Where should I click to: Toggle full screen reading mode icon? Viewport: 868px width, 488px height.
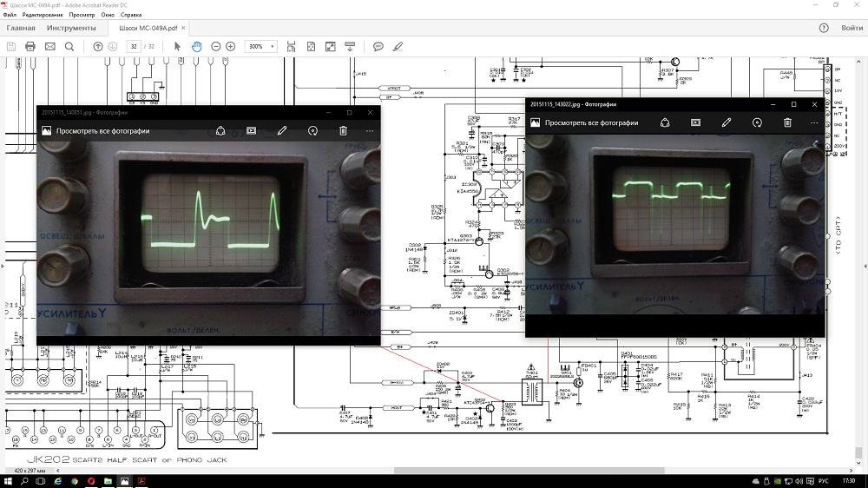tap(331, 46)
